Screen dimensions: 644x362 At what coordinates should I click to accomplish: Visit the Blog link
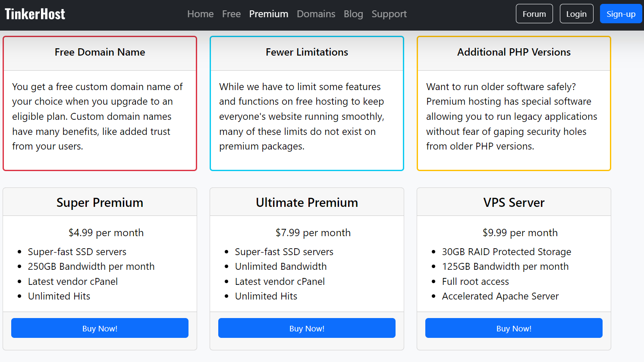(353, 14)
